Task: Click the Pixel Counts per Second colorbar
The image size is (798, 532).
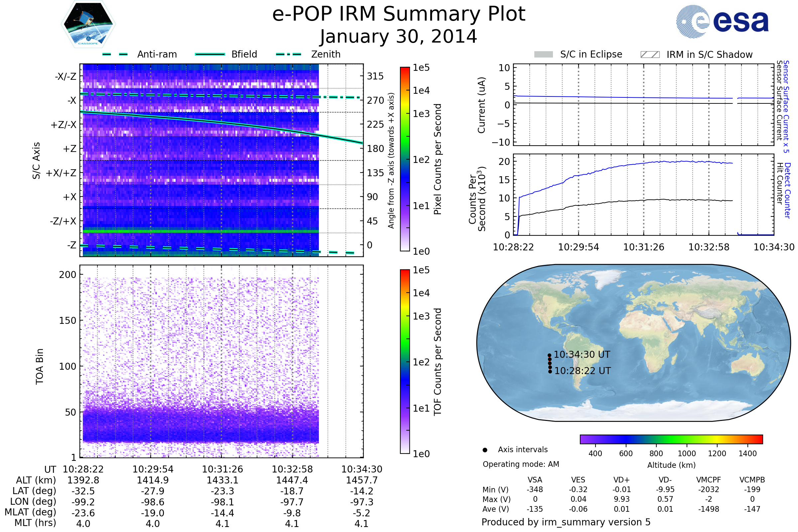Action: click(405, 159)
